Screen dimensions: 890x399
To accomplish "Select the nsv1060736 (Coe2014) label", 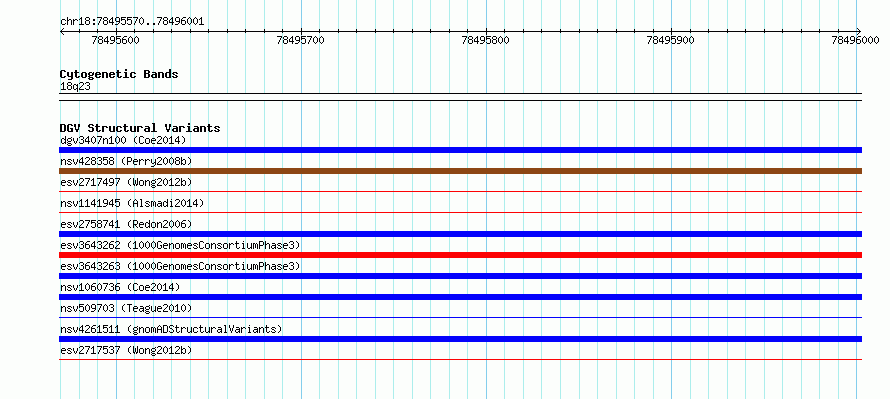I will (120, 287).
